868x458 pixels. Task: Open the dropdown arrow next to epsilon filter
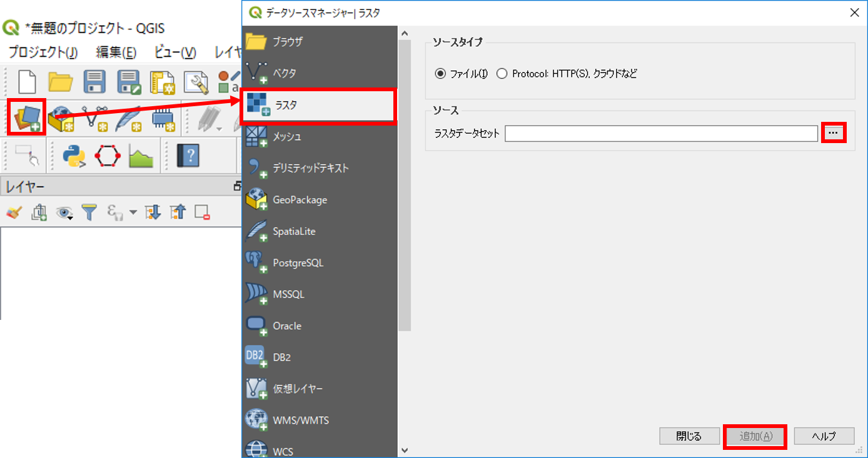coord(133,213)
